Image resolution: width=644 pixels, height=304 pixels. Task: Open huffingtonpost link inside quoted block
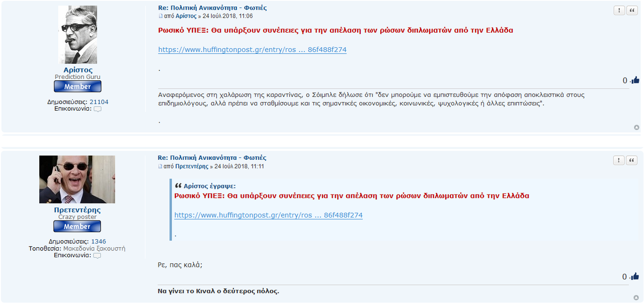pos(268,215)
